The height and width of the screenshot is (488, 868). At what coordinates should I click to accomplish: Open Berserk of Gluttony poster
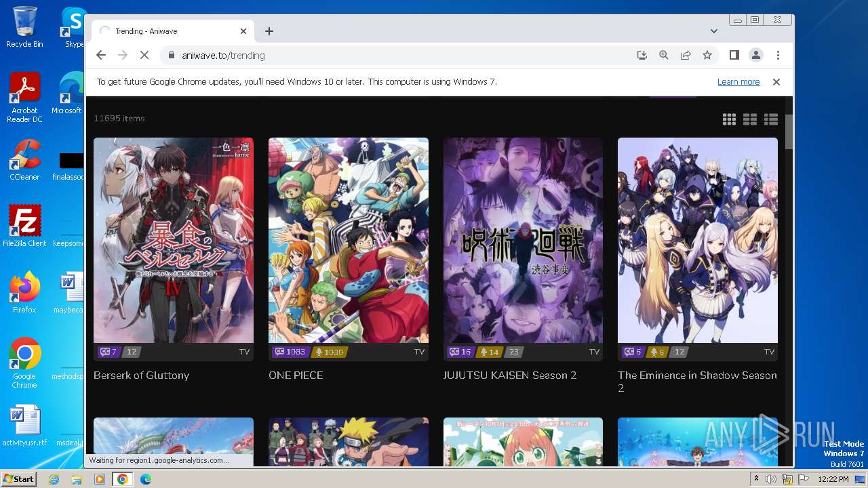point(174,241)
